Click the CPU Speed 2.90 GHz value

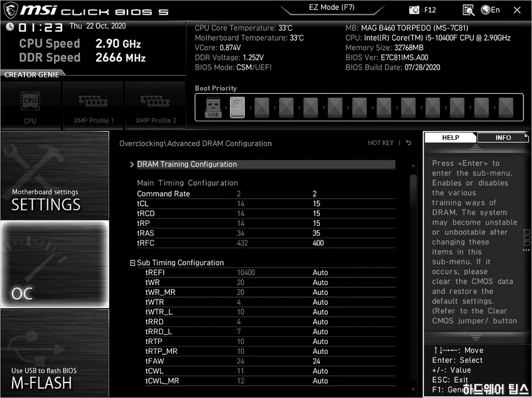pos(118,44)
